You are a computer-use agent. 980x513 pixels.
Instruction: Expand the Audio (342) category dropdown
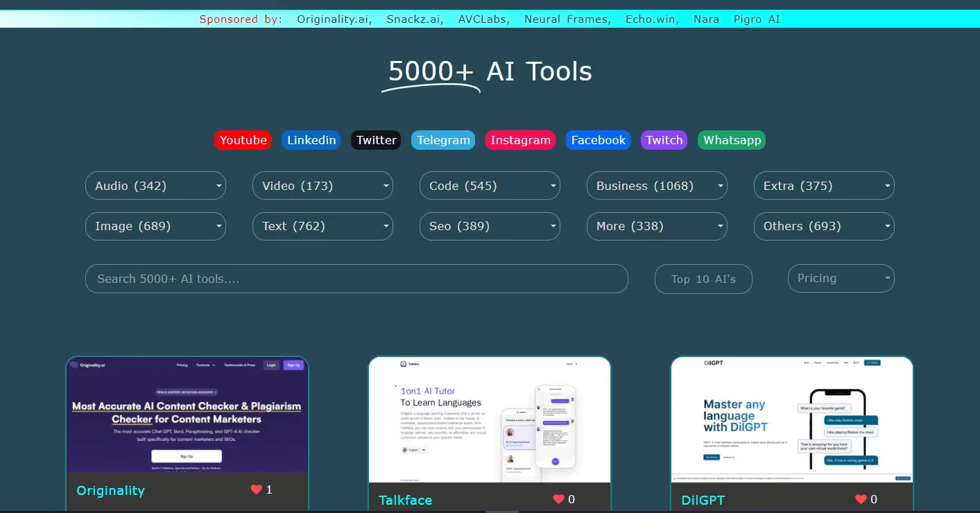pyautogui.click(x=155, y=185)
